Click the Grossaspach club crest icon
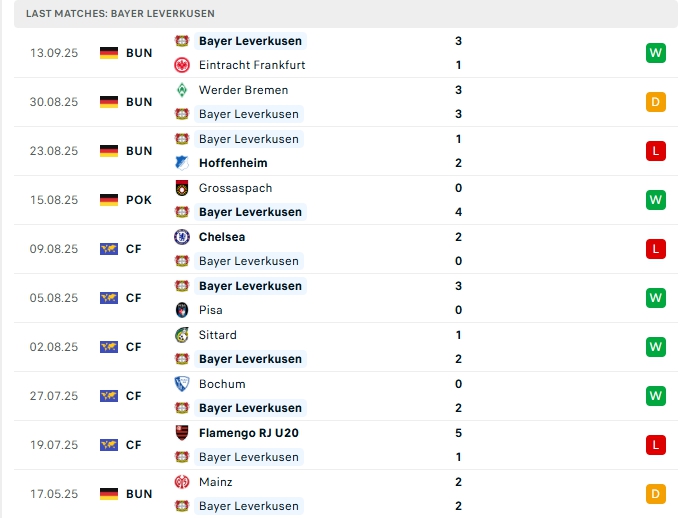690x518 pixels. [x=182, y=188]
